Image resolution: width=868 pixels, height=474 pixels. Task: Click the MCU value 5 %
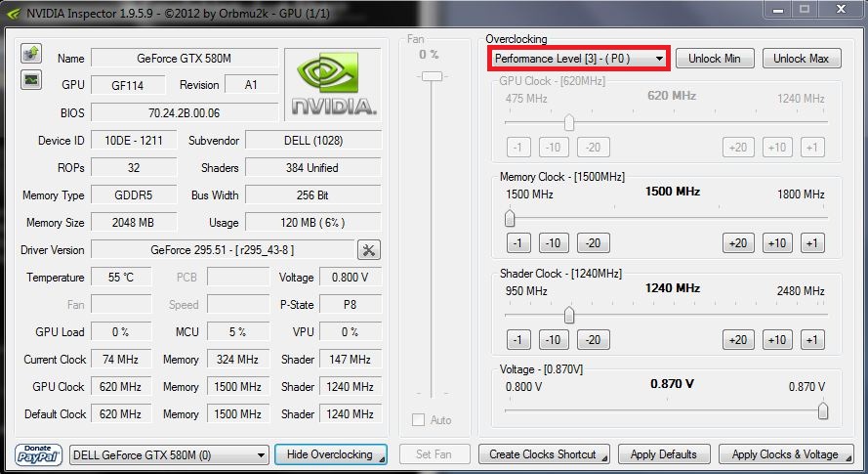(238, 331)
